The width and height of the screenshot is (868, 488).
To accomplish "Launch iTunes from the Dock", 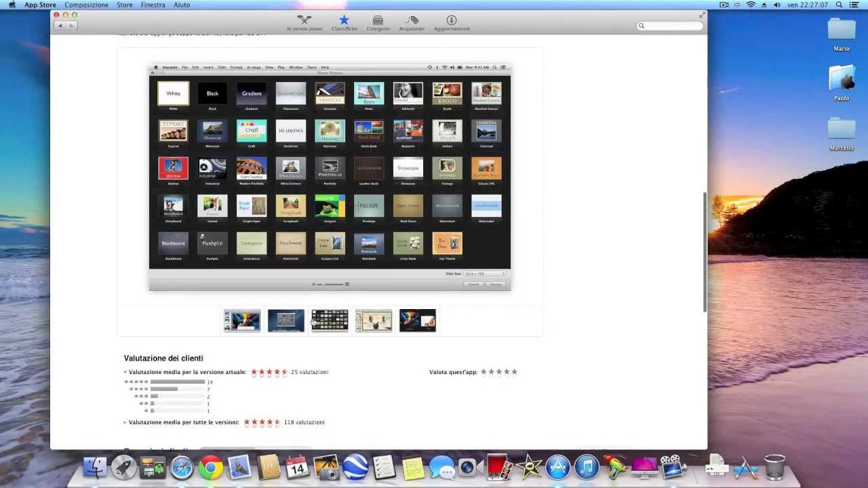I will coord(587,468).
